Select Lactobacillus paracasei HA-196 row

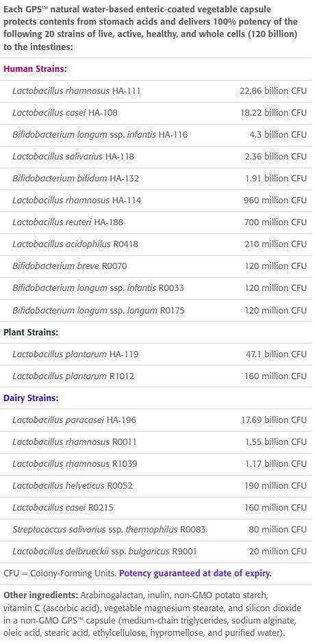coord(156,420)
